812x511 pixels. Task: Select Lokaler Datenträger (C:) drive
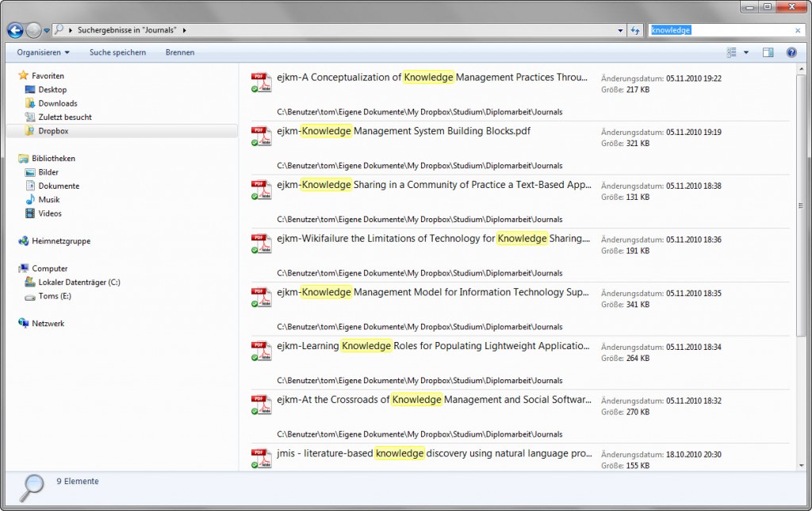point(79,282)
